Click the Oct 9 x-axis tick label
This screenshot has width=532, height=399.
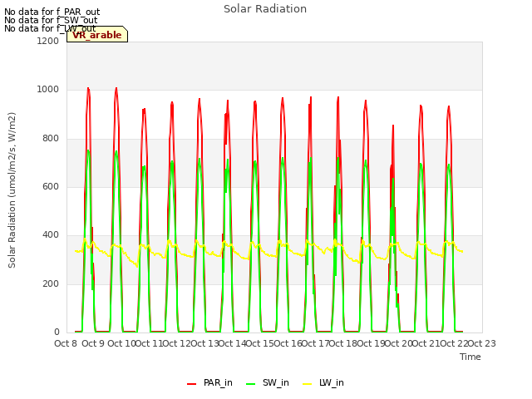[93, 343]
